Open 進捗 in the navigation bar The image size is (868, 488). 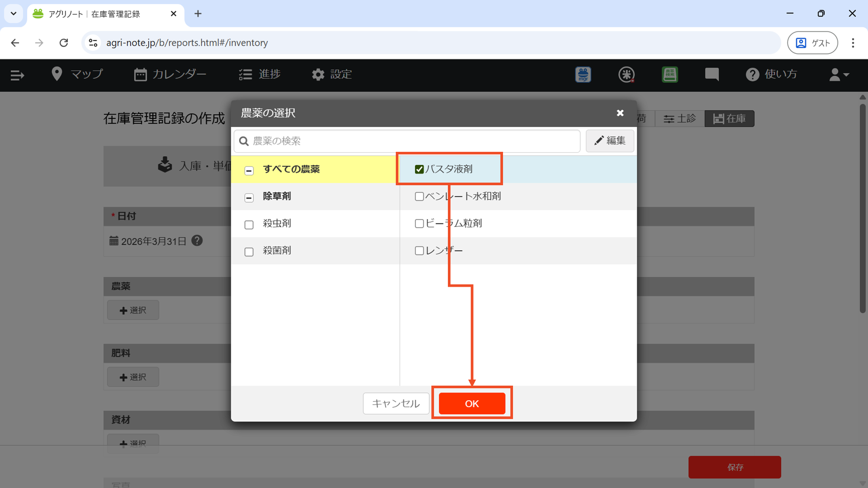(x=260, y=74)
